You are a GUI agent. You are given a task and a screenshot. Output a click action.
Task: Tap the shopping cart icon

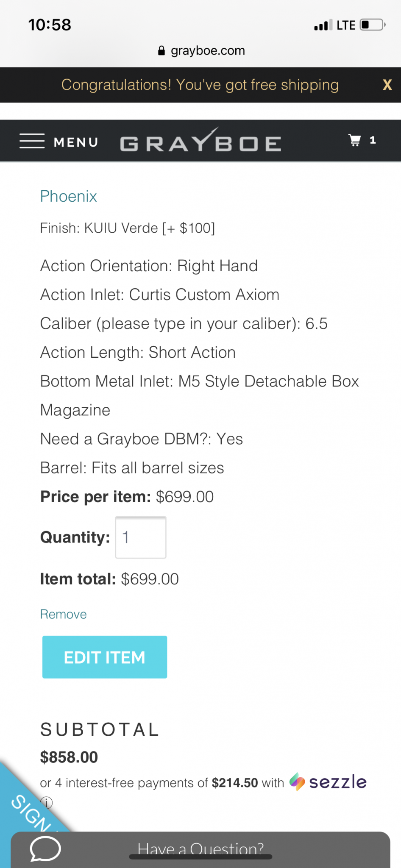354,140
